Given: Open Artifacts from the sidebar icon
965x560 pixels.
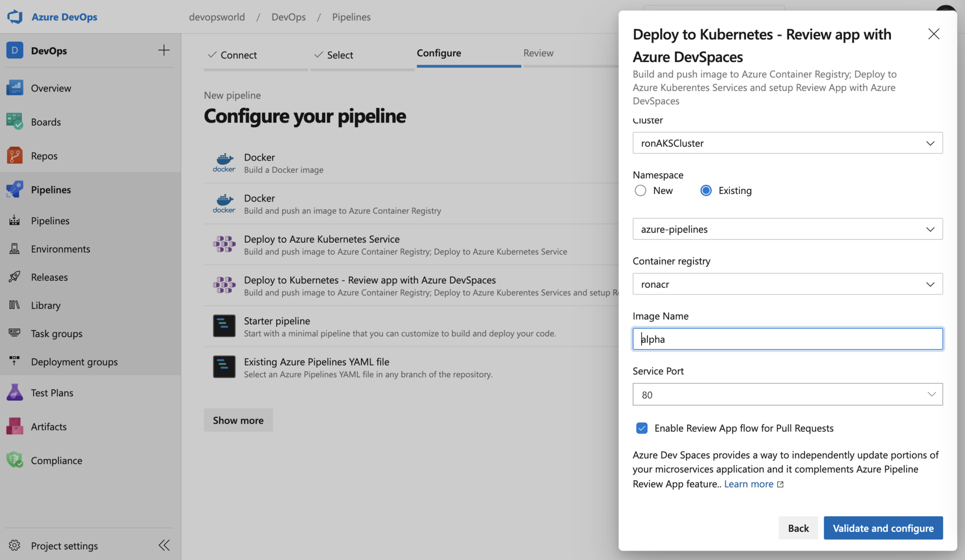Looking at the screenshot, I should point(15,427).
